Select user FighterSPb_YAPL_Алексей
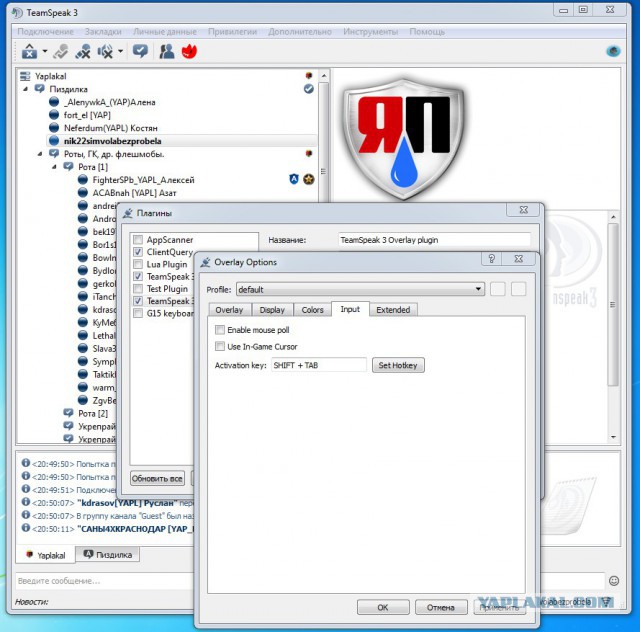Screen dimensions: 640x632 tap(143, 180)
